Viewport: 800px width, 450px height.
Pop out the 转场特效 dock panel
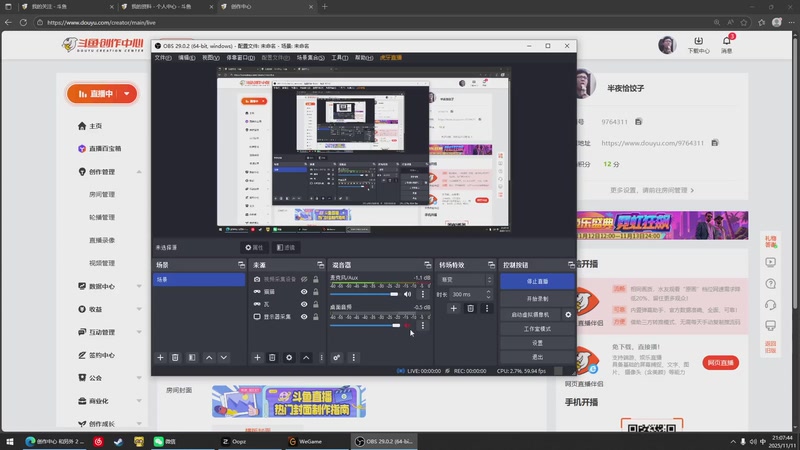[x=491, y=265]
